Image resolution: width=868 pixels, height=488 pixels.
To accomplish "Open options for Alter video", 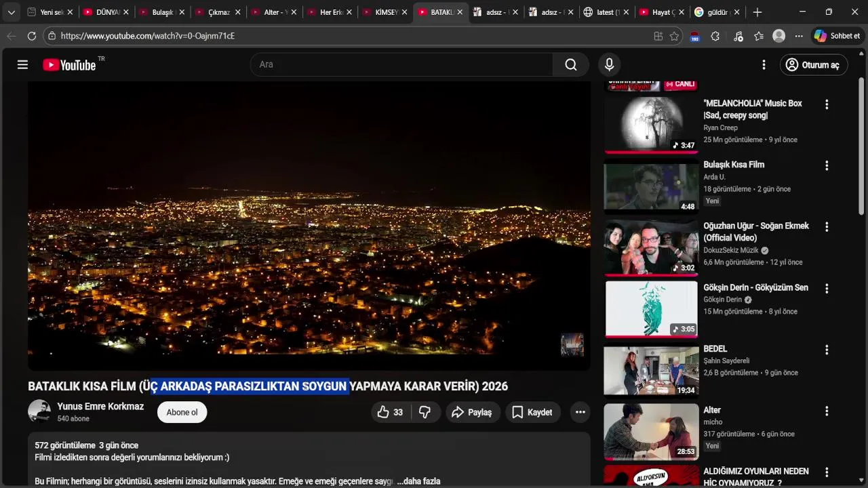I will coord(827,411).
